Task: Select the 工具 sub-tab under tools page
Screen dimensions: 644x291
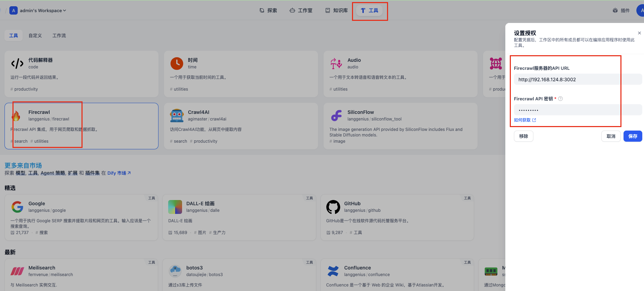Action: coord(14,35)
